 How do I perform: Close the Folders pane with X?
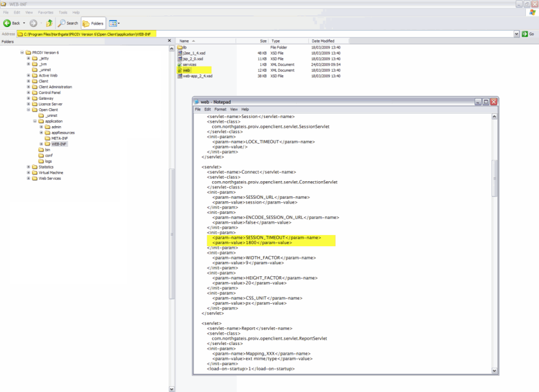coord(169,41)
